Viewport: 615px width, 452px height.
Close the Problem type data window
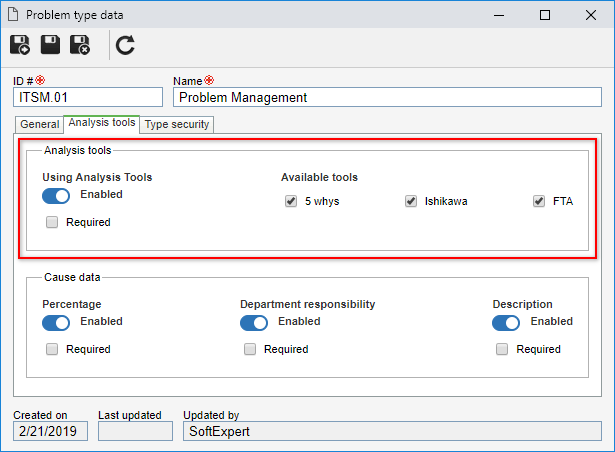(591, 15)
